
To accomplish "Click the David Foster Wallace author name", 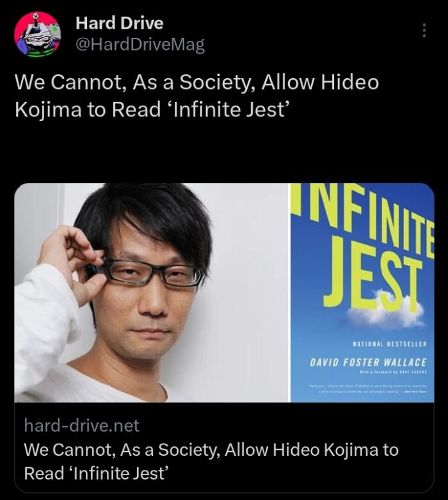I will 368,362.
